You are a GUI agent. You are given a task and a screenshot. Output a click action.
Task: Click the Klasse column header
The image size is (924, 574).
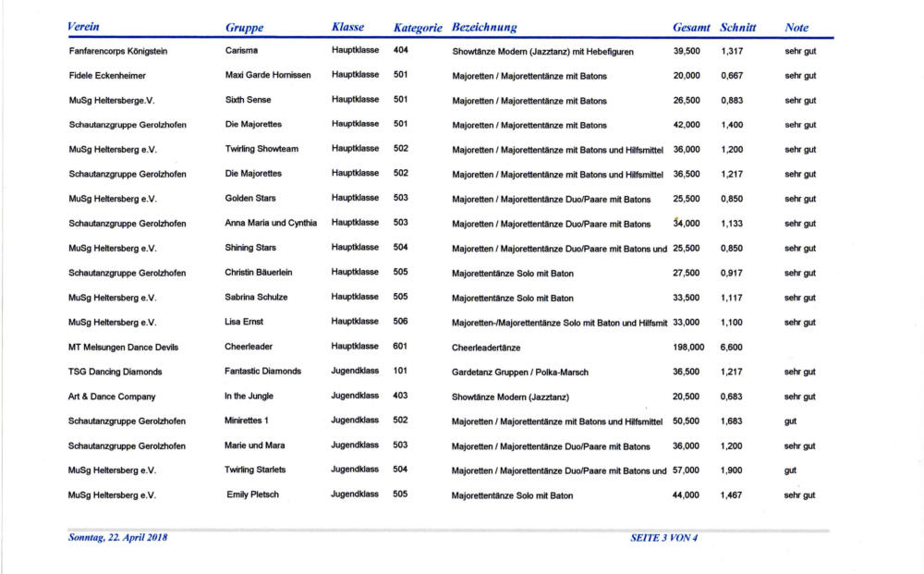pyautogui.click(x=347, y=27)
